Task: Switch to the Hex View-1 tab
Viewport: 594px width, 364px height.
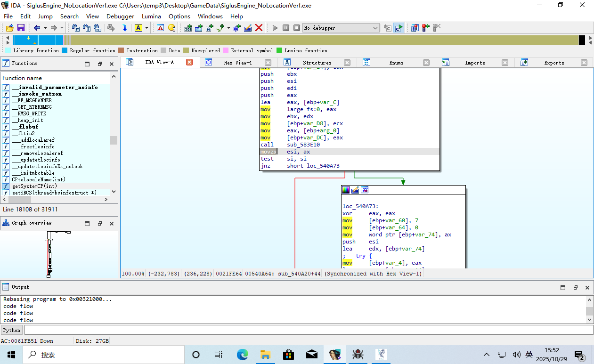Action: (237, 63)
